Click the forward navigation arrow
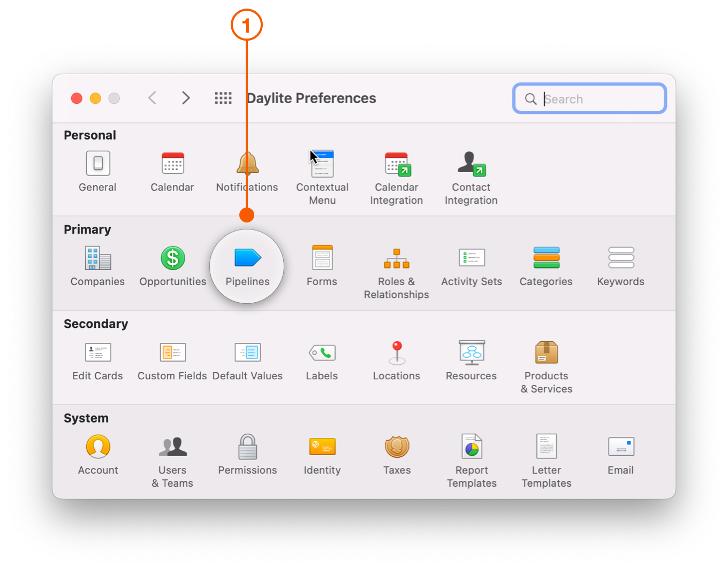The image size is (728, 568). tap(185, 98)
